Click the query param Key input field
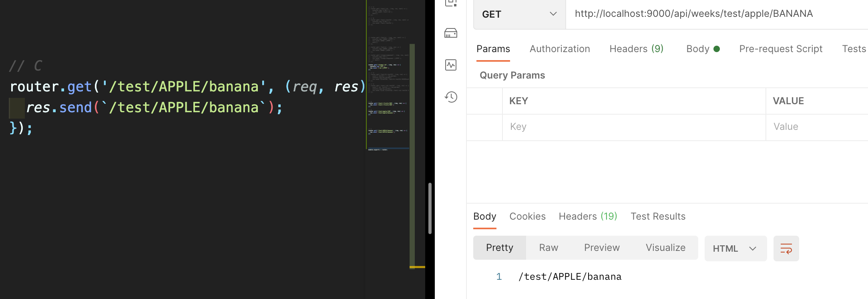868x299 pixels. (x=634, y=127)
